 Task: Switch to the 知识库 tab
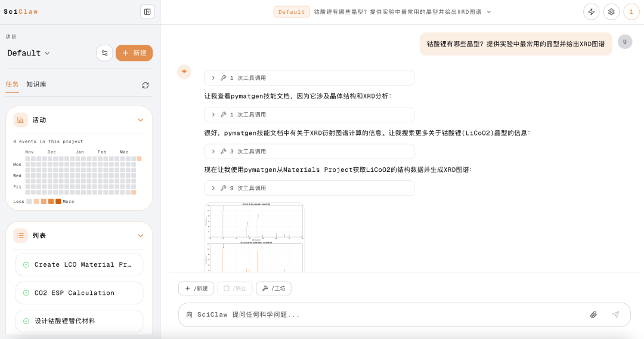(x=36, y=85)
